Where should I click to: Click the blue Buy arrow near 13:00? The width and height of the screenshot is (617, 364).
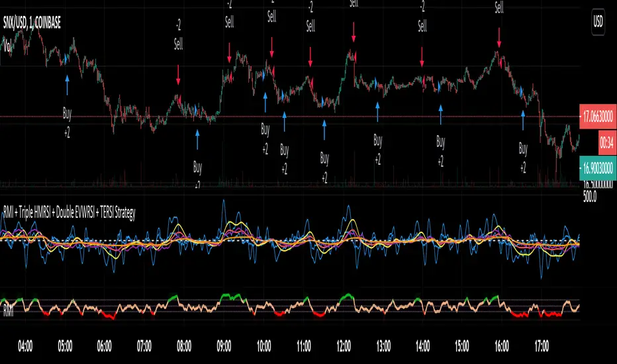pyautogui.click(x=377, y=111)
